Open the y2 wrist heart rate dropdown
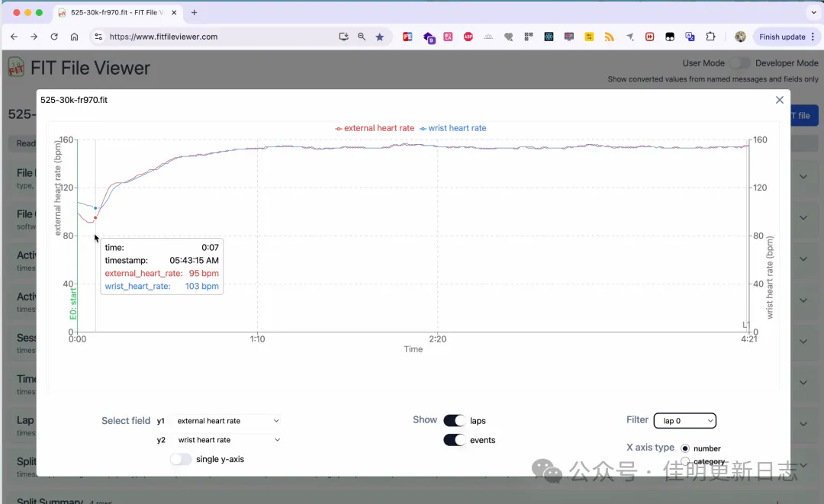Screen dimensions: 824x504 coord(226,439)
